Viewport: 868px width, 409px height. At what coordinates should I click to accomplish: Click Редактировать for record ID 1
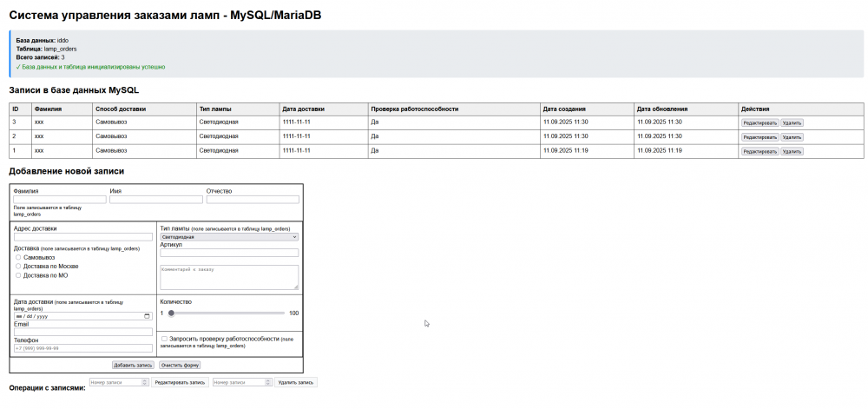[760, 152]
